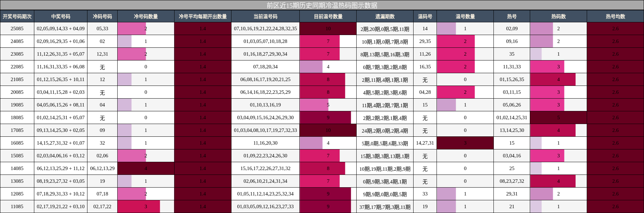Click the 热码数 column header
Viewport: 644px width, 213px height.
(x=558, y=16)
